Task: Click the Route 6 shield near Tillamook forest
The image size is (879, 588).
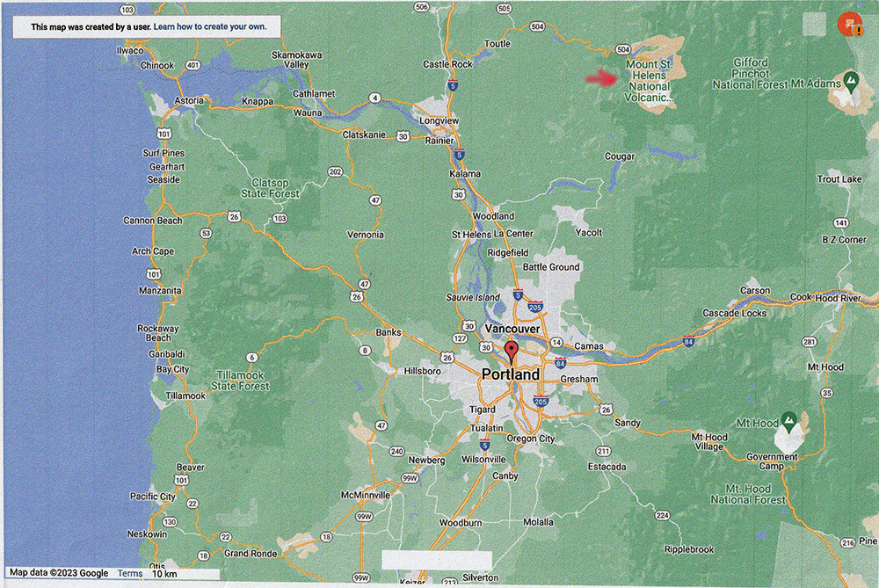Action: [253, 357]
